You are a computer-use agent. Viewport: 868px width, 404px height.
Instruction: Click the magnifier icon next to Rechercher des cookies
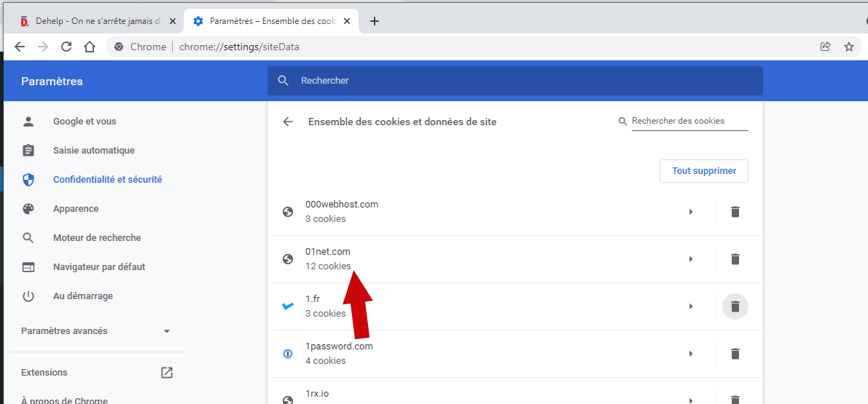(x=623, y=121)
